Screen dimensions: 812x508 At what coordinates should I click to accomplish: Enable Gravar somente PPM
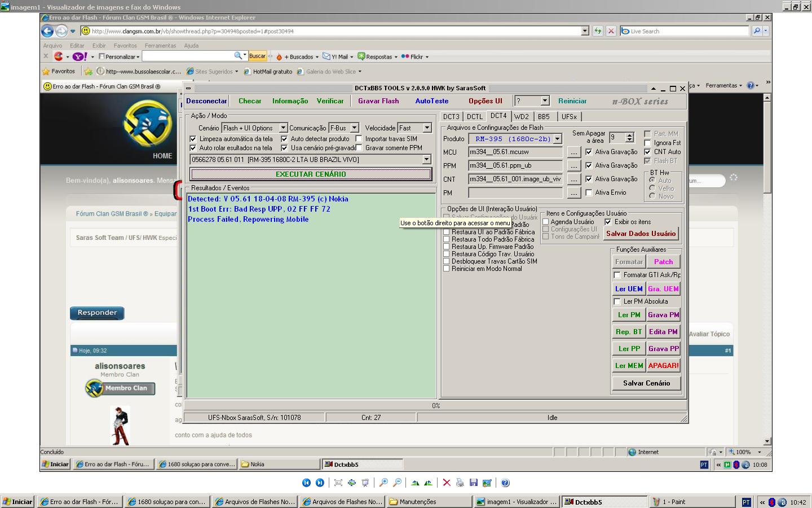point(359,148)
